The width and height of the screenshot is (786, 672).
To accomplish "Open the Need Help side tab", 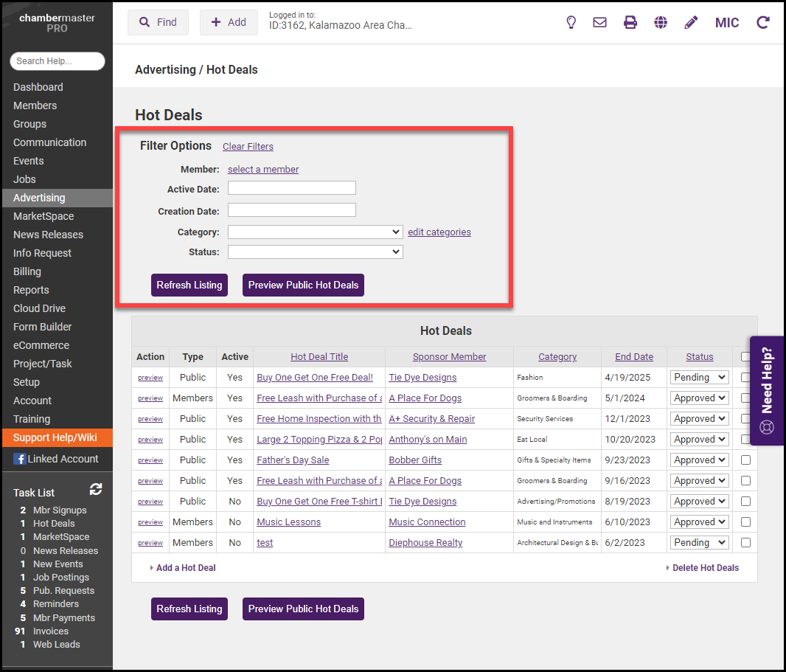I will 767,390.
